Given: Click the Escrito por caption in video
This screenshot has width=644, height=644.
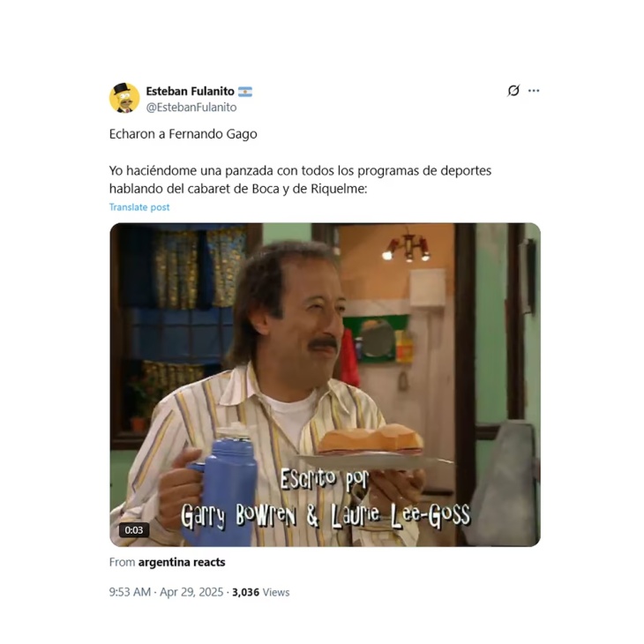Looking at the screenshot, I should pyautogui.click(x=325, y=480).
